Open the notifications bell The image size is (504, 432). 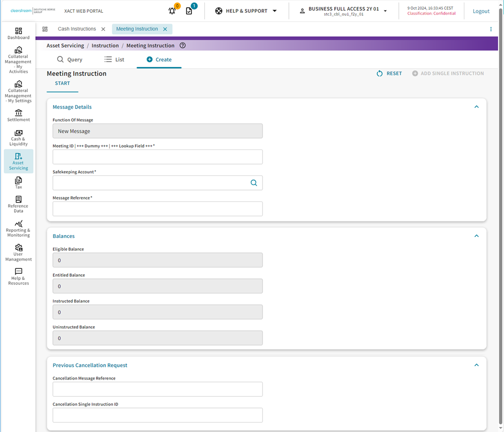pos(172,10)
